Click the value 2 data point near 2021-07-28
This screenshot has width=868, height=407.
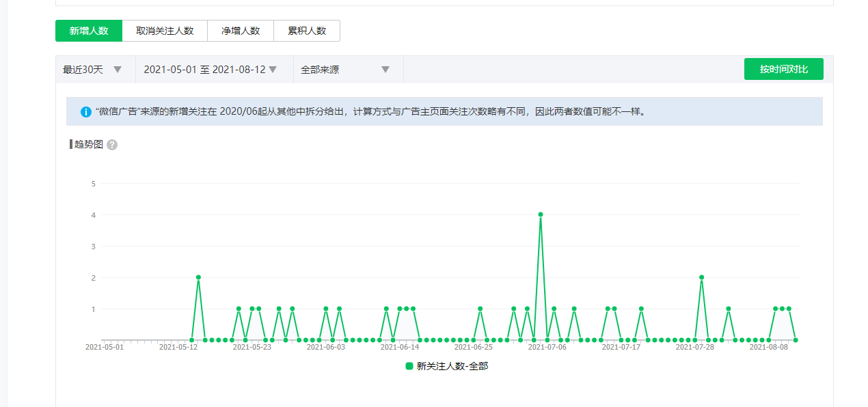[701, 277]
